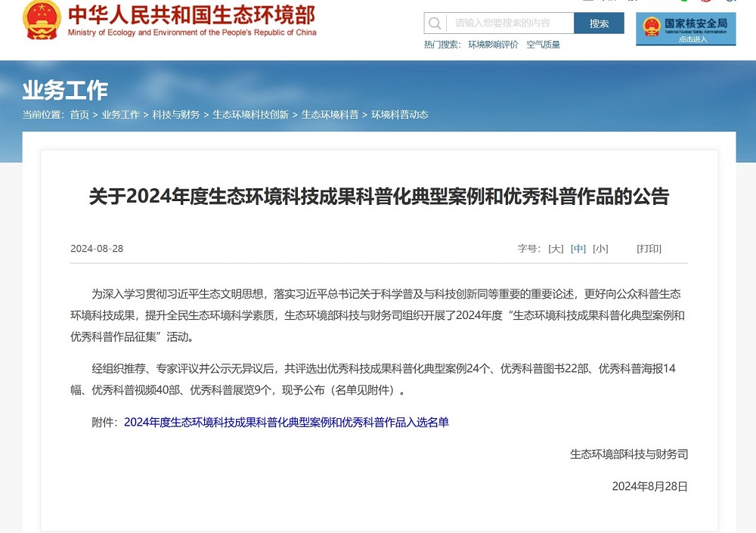Navigate to 业务工作 breadcrumb link
This screenshot has width=756, height=533.
[121, 115]
